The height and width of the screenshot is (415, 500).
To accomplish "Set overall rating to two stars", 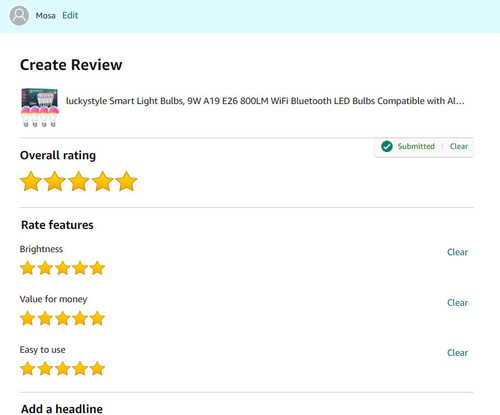I will pyautogui.click(x=55, y=181).
